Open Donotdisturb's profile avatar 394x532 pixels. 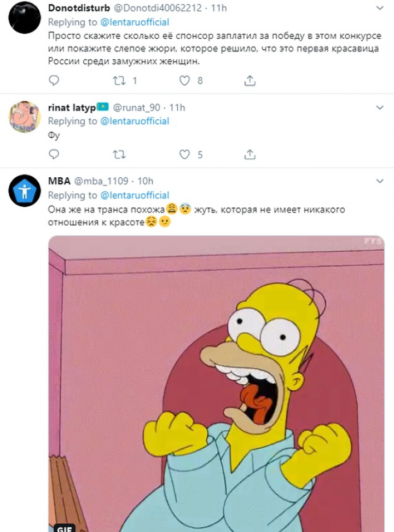click(x=25, y=18)
